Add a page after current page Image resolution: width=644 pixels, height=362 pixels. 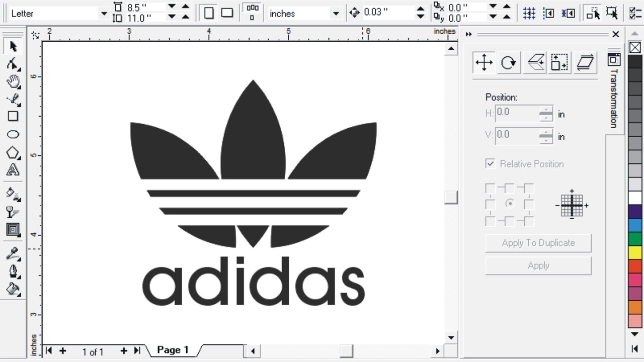[x=124, y=351]
